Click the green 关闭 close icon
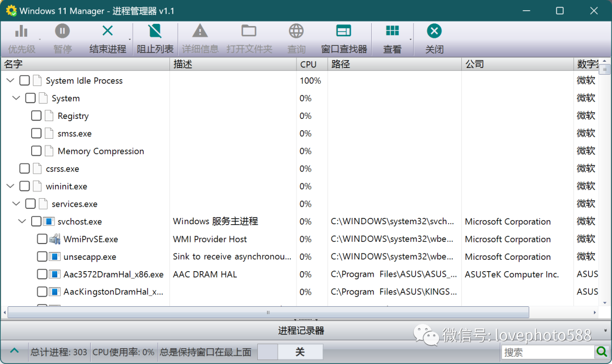Viewport: 612px width, 364px height. 434,31
